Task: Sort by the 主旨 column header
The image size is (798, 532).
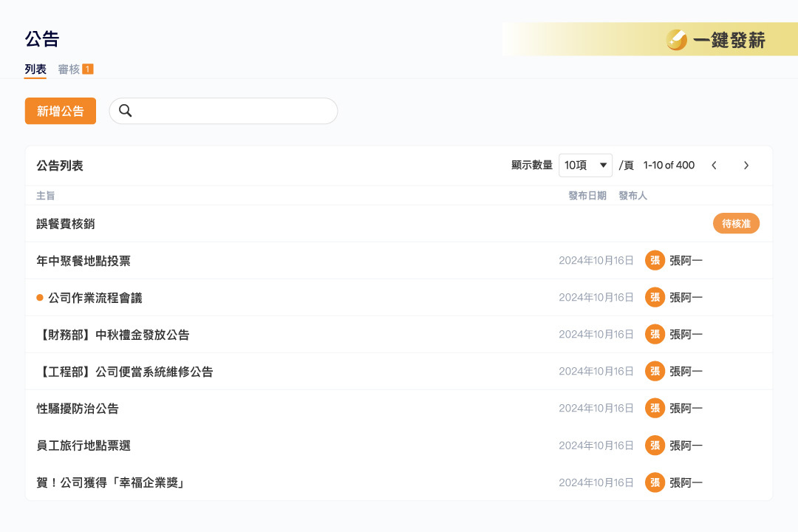Action: (45, 196)
